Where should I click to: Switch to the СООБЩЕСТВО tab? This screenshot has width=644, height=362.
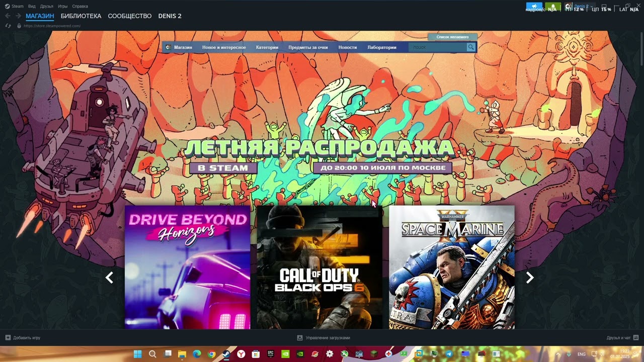pos(130,16)
